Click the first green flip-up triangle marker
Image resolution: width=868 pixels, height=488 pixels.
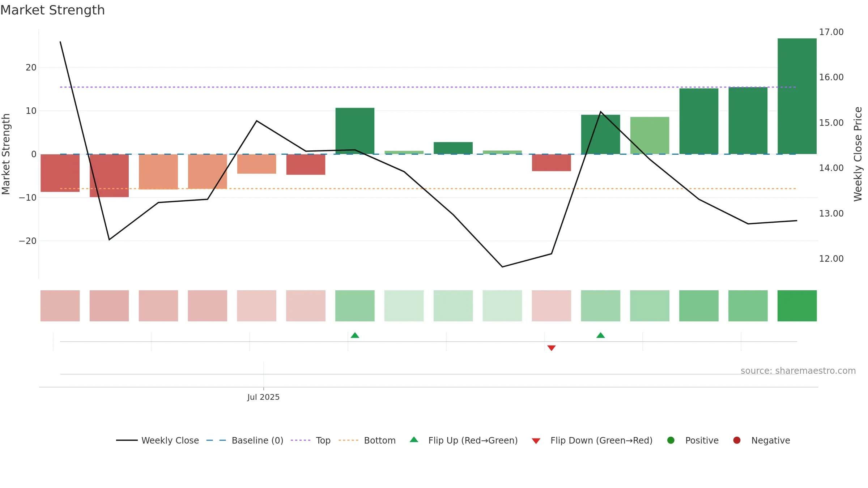click(x=355, y=335)
